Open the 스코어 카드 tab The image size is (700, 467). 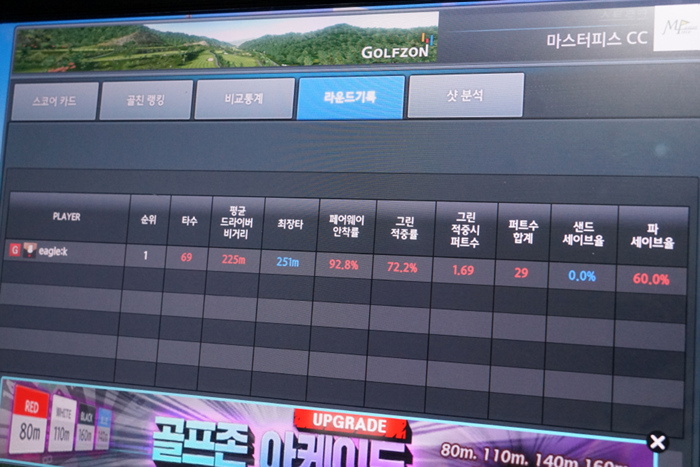coord(55,101)
